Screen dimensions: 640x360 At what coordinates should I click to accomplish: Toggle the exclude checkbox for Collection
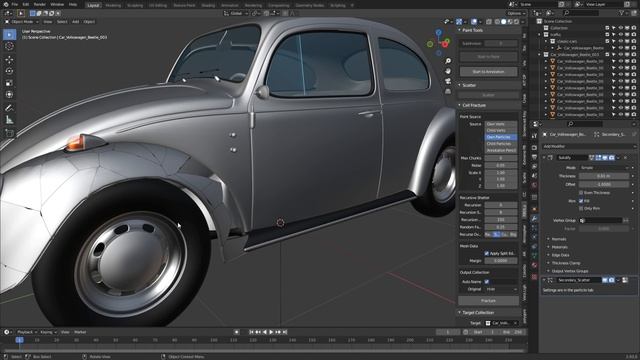tap(607, 28)
